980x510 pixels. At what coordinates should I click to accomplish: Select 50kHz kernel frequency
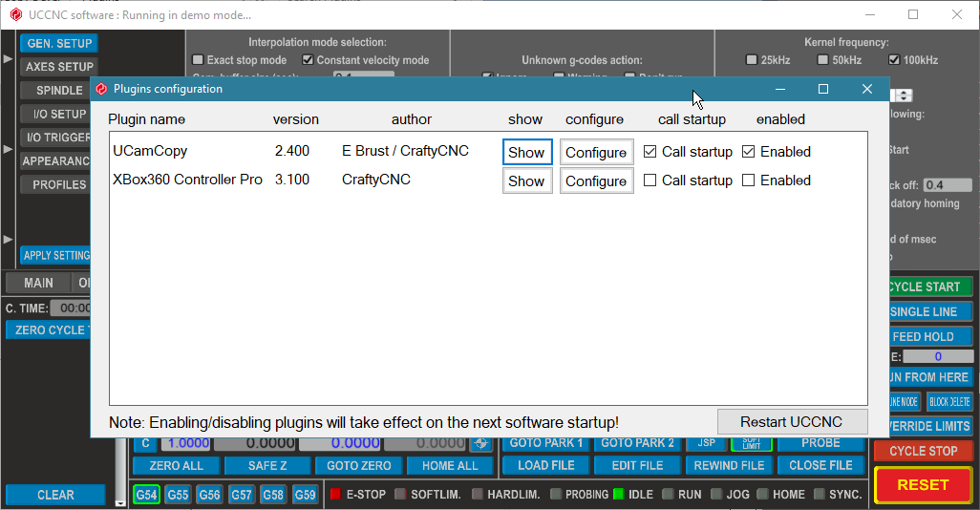tap(823, 60)
